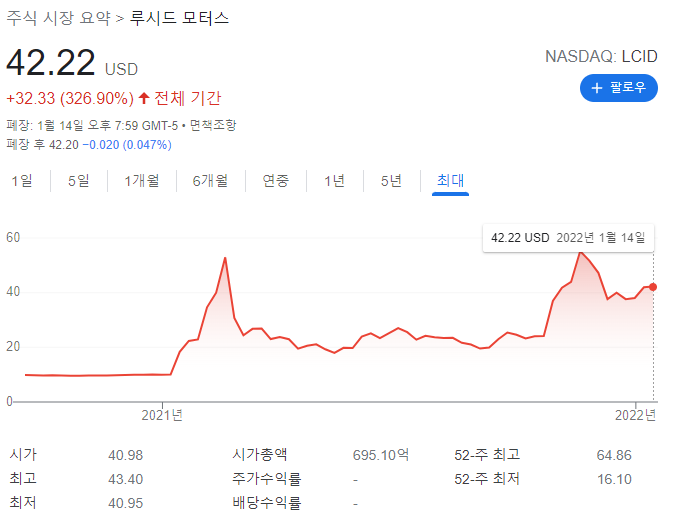Image resolution: width=699 pixels, height=527 pixels.
Task: Select the 5년 range tab
Action: [x=391, y=181]
